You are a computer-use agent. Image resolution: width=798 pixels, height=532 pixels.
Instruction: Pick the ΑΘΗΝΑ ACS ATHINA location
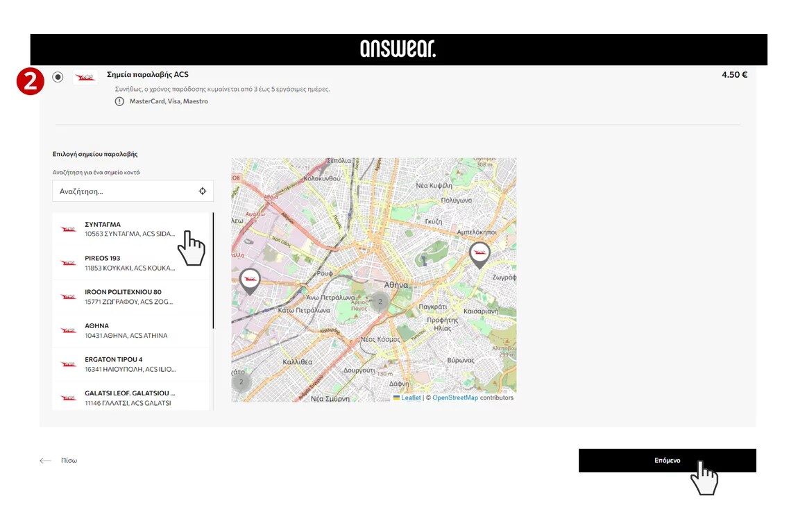pyautogui.click(x=130, y=330)
